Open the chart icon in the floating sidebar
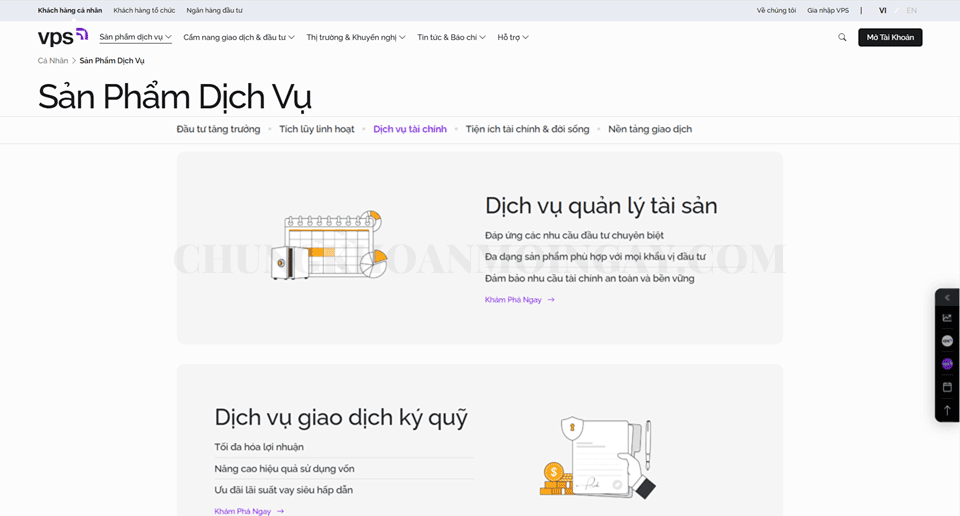This screenshot has height=516, width=960. click(947, 318)
